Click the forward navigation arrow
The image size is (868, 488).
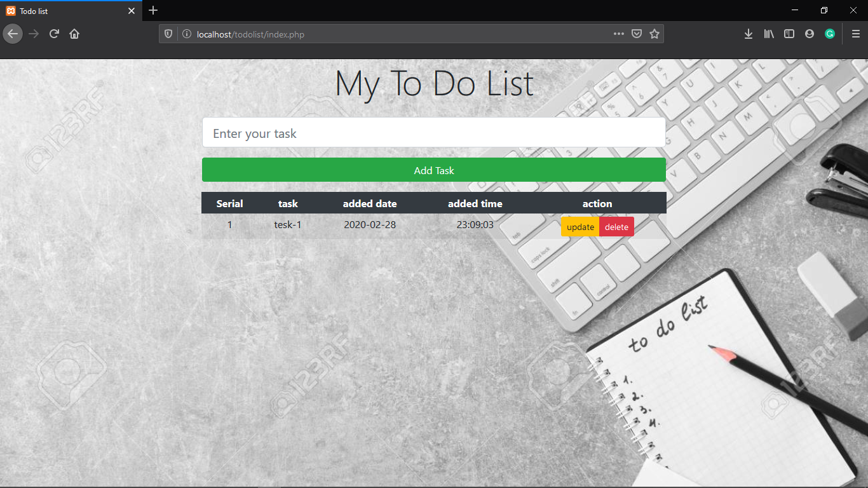pos(34,34)
